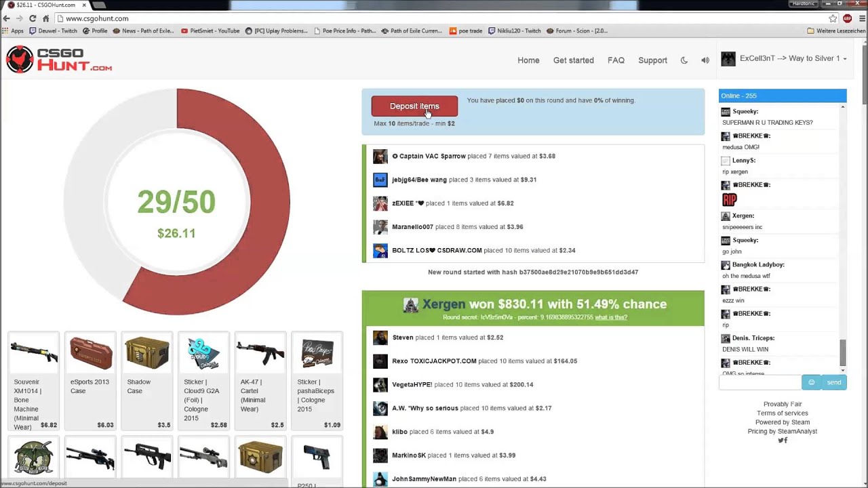This screenshot has height=488, width=868.
Task: Open PietSmiet - YouTube bookmark
Action: 210,30
